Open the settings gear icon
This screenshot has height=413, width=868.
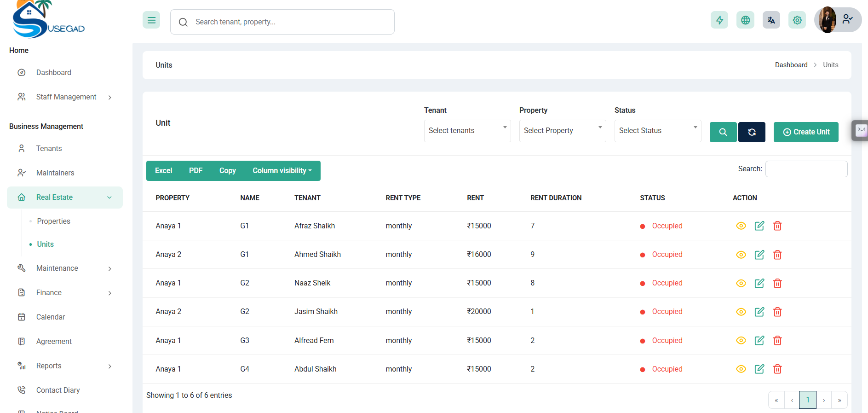pyautogui.click(x=797, y=20)
